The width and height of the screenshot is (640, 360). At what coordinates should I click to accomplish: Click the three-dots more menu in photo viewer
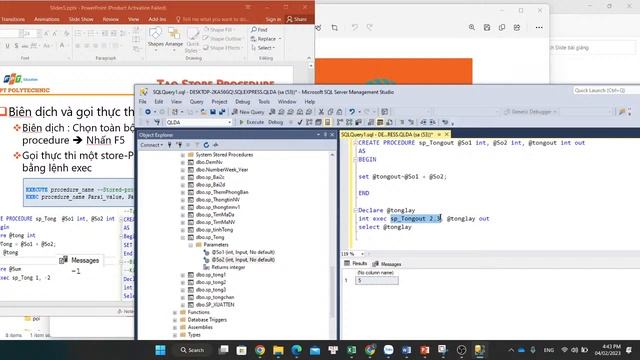[x=539, y=27]
